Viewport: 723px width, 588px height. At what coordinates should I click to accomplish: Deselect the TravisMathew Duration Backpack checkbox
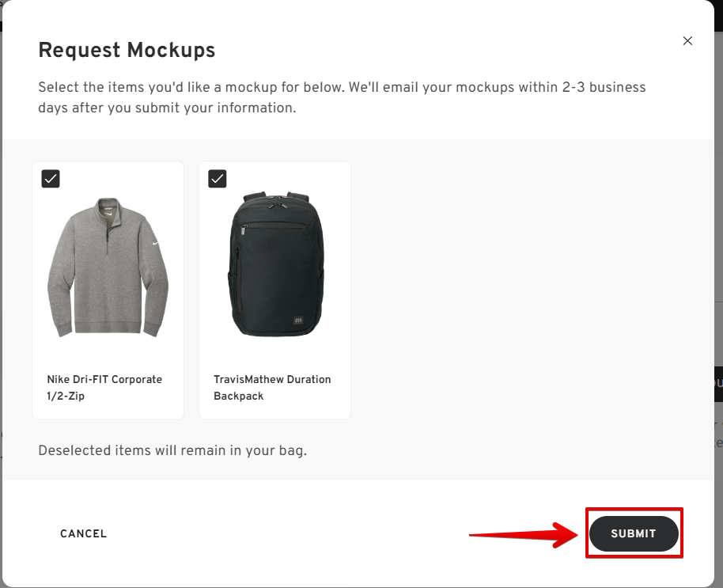point(218,179)
